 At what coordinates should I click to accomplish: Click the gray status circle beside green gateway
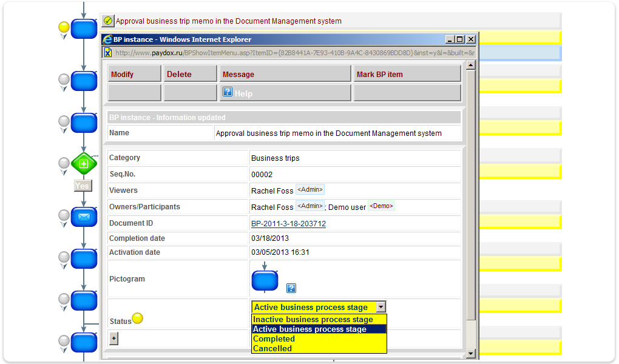64,163
